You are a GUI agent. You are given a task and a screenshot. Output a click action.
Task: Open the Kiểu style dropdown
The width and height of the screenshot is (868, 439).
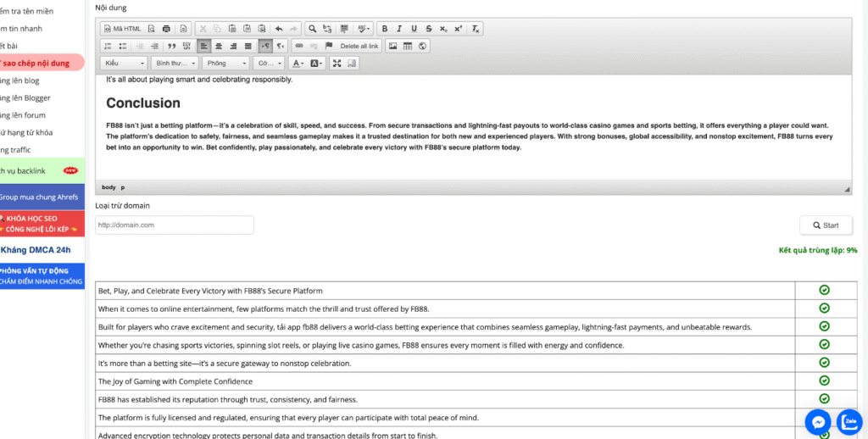[122, 64]
